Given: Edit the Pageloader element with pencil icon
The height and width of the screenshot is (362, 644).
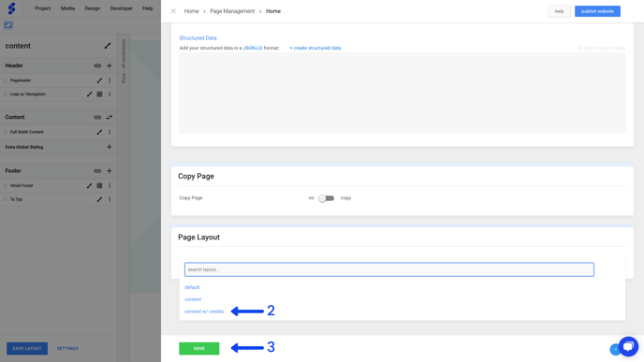Looking at the screenshot, I should point(99,80).
